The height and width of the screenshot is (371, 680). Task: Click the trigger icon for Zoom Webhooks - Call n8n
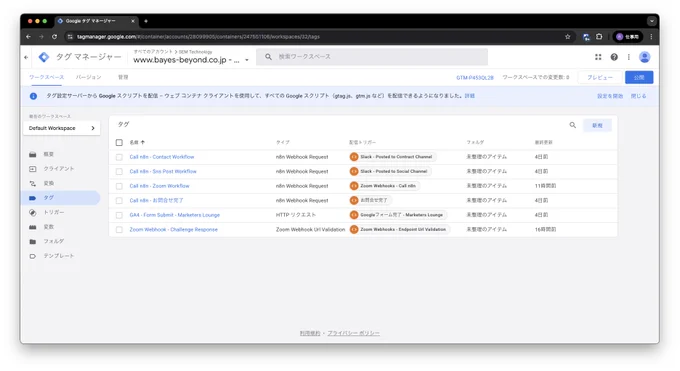coord(354,186)
